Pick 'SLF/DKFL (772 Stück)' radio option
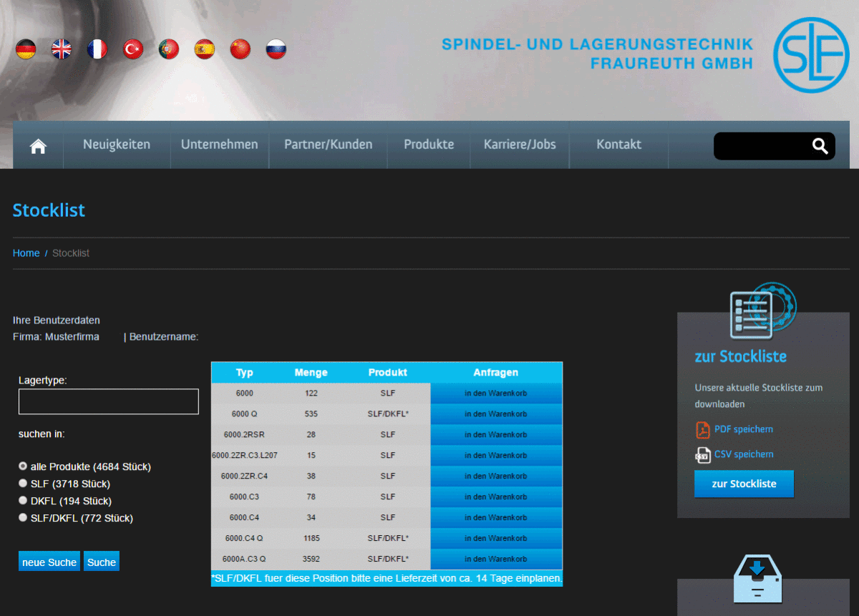859x616 pixels. click(23, 518)
